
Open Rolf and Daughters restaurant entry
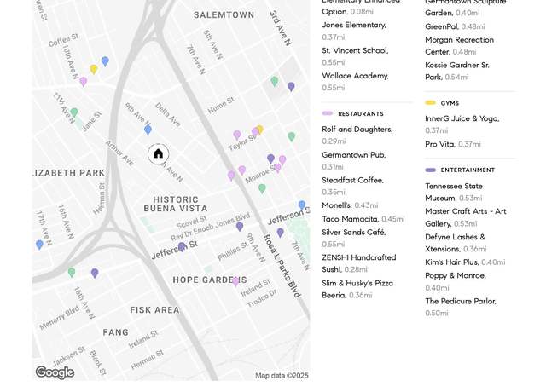(x=357, y=135)
